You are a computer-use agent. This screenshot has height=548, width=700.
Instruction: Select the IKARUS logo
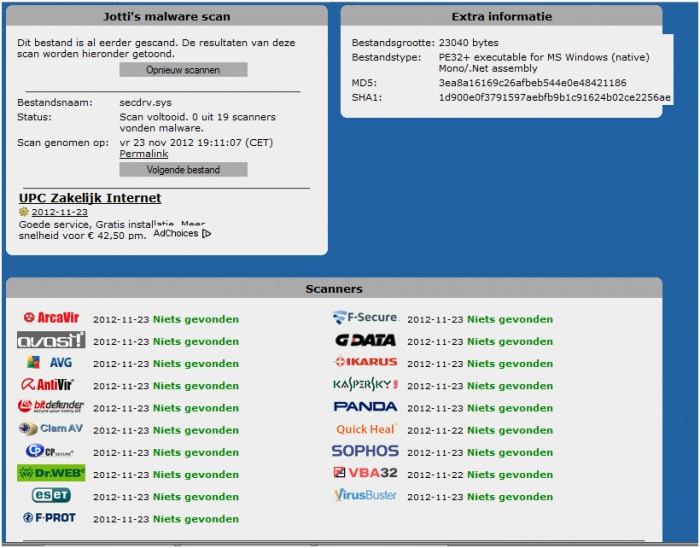(x=366, y=362)
